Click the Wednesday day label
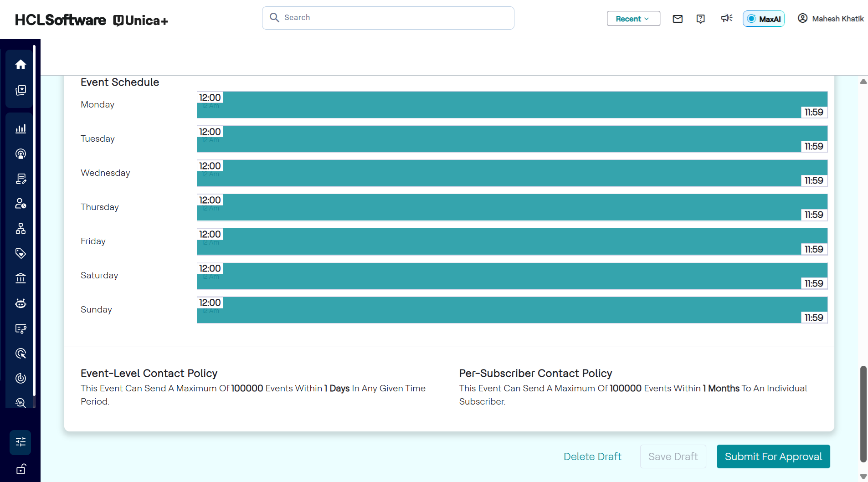The height and width of the screenshot is (482, 868). (105, 173)
